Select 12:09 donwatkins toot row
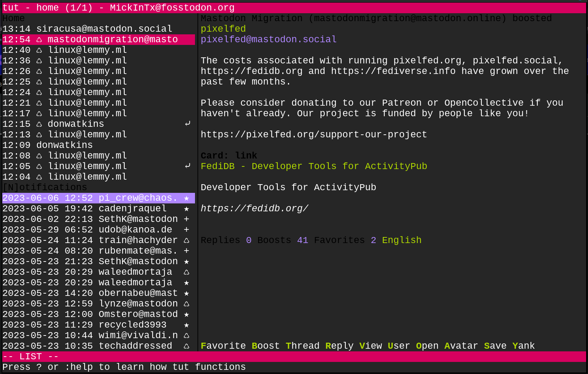Viewport: 588px width, 374px height. tap(99, 145)
